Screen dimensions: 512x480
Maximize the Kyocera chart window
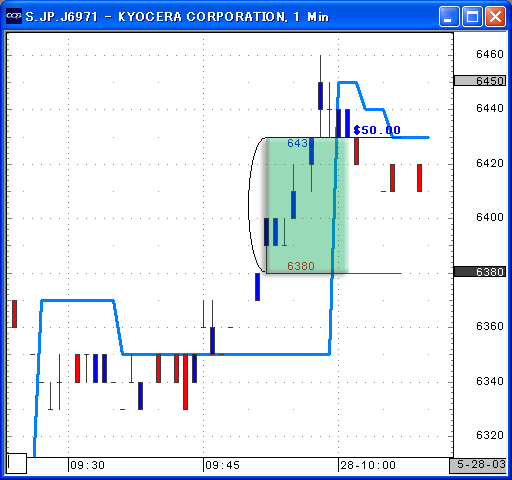[472, 16]
